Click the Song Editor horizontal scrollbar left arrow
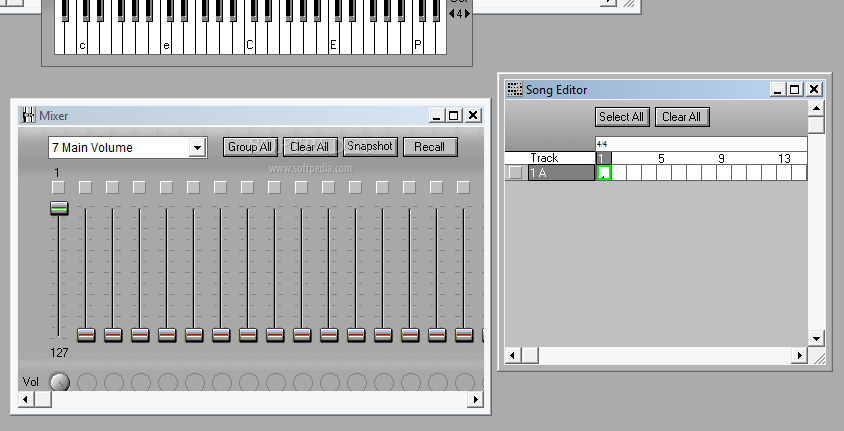Image resolution: width=844 pixels, height=431 pixels. [513, 355]
